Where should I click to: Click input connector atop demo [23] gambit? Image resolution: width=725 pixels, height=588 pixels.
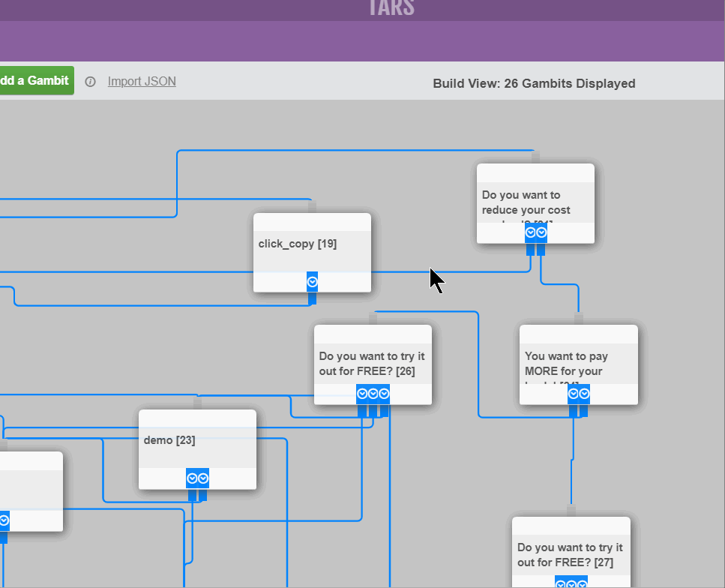point(197,403)
